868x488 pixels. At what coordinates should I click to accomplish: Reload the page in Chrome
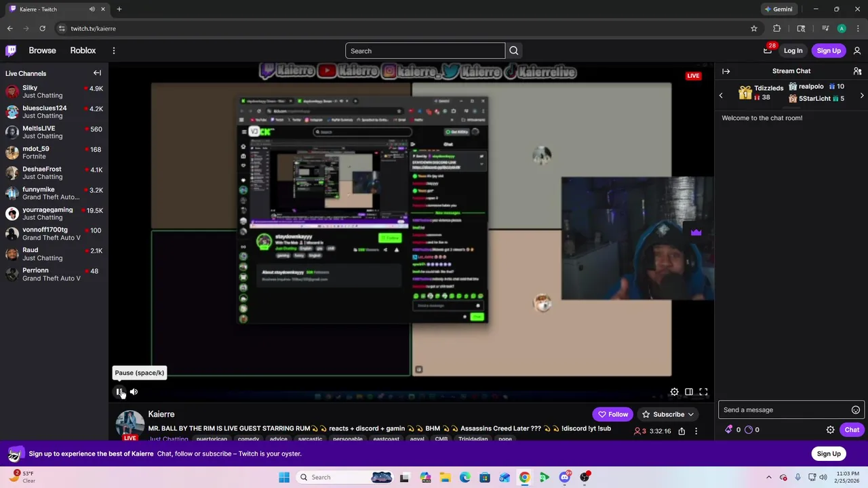click(x=42, y=28)
